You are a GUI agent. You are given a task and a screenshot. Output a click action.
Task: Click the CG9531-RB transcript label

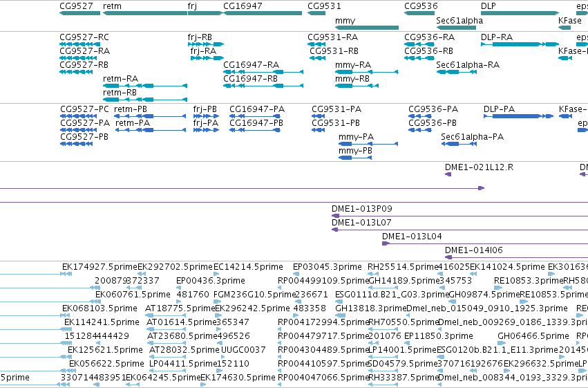click(x=334, y=51)
